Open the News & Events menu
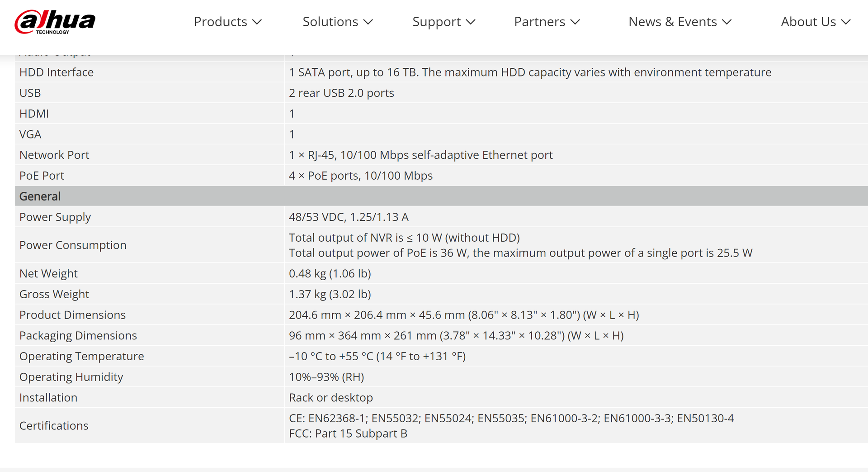Viewport: 868px width, 472px height. pos(672,22)
